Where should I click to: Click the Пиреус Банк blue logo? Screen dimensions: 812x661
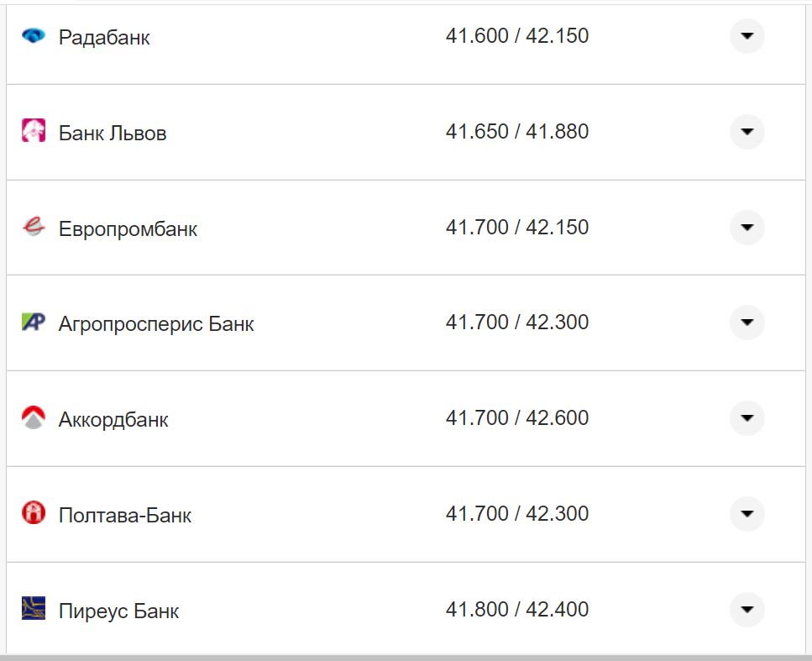coord(34,609)
